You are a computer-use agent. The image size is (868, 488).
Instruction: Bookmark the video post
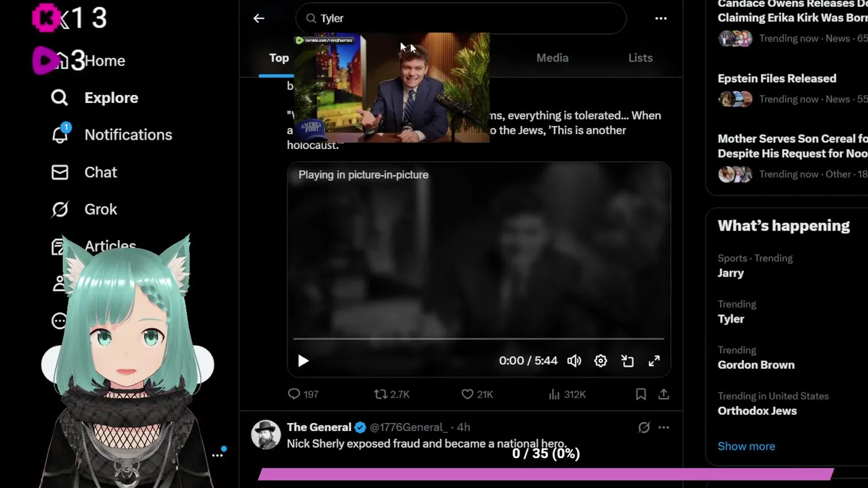[x=641, y=394]
